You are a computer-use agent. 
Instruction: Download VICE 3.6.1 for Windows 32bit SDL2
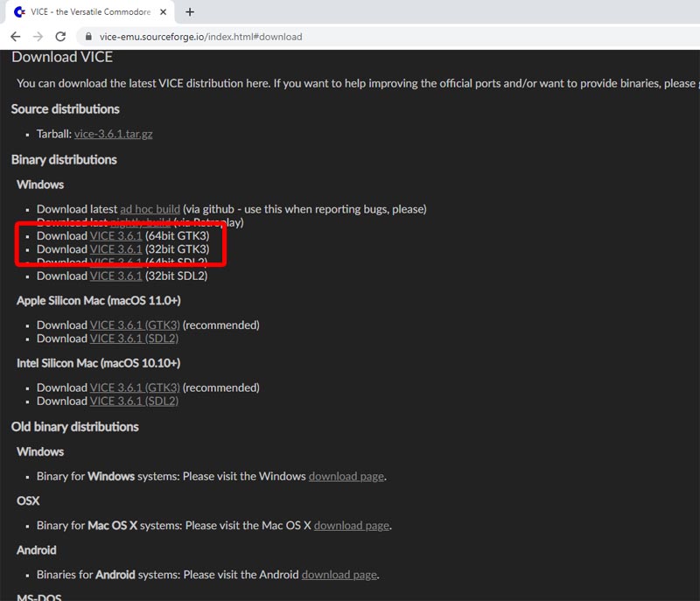click(x=116, y=276)
